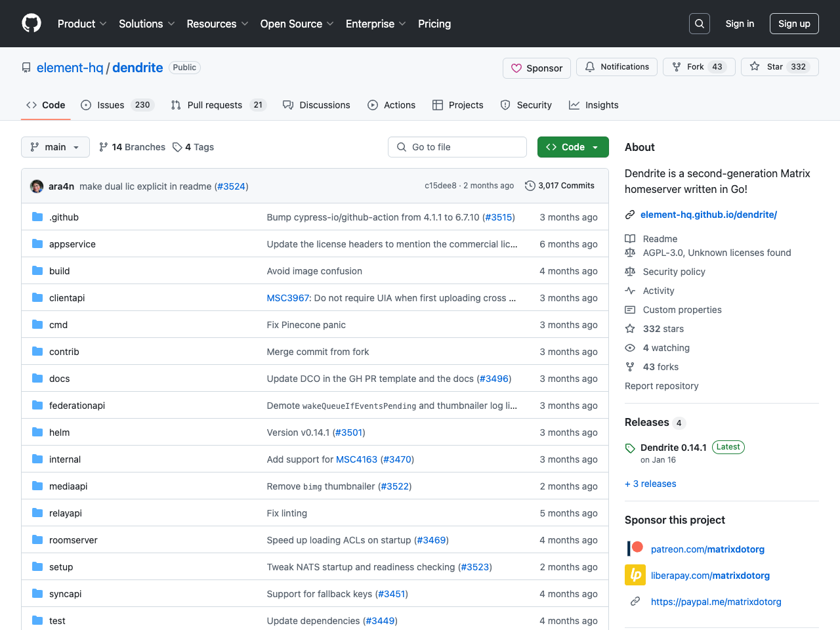
Task: Click the roomserver folder icon
Action: 37,540
